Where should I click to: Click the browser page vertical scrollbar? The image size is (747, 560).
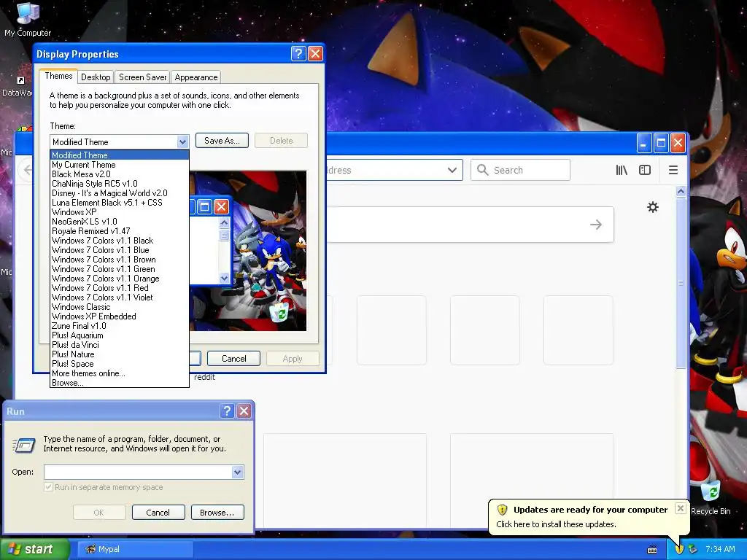click(681, 284)
